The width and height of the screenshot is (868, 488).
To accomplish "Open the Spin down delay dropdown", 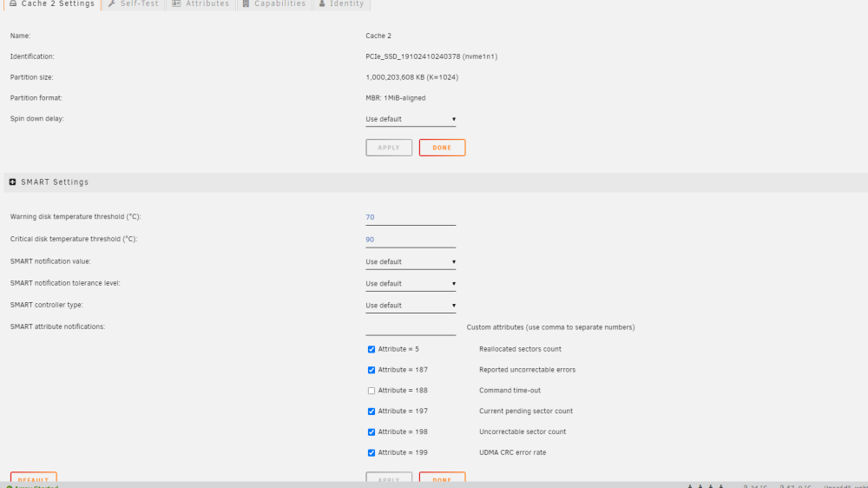I will 411,119.
